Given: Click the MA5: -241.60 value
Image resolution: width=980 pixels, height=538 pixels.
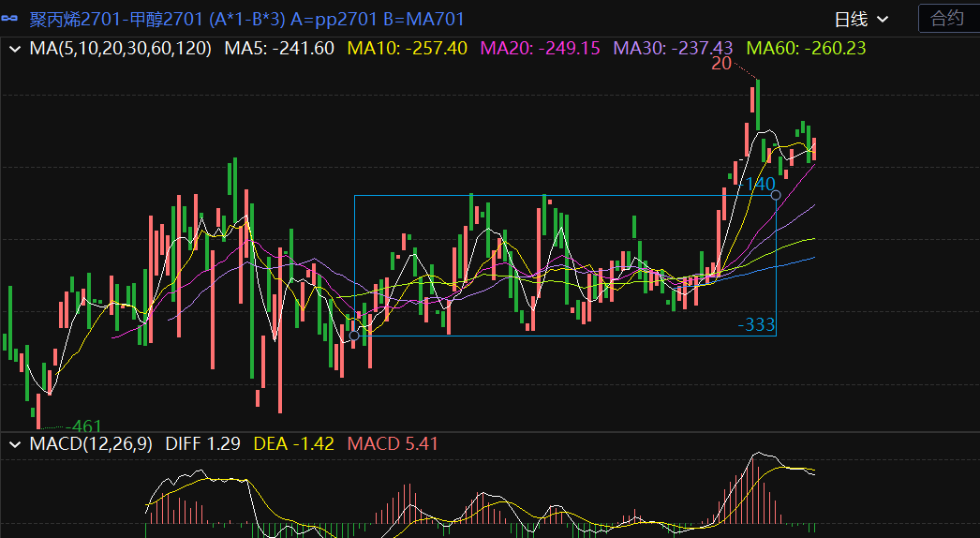Looking at the screenshot, I should pos(279,48).
